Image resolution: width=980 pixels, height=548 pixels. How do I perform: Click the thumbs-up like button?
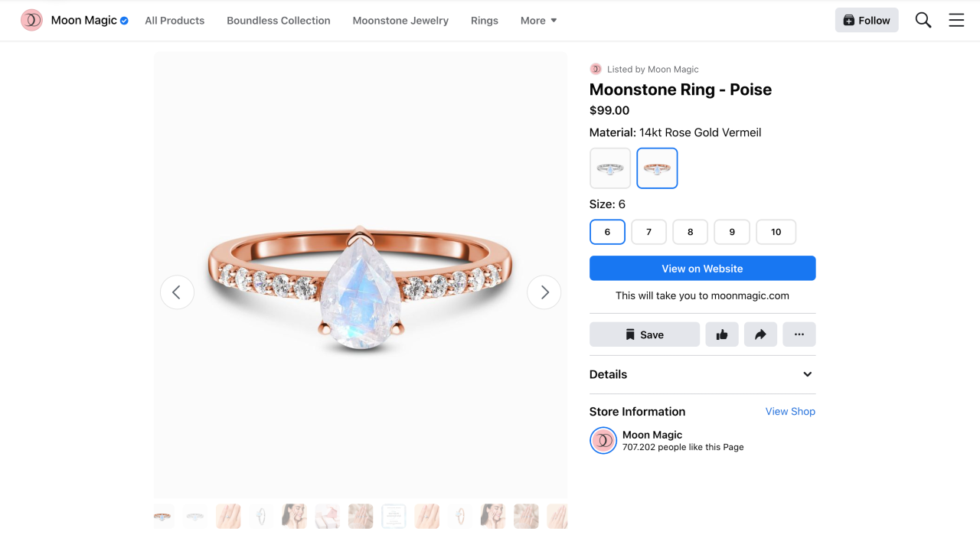point(722,334)
